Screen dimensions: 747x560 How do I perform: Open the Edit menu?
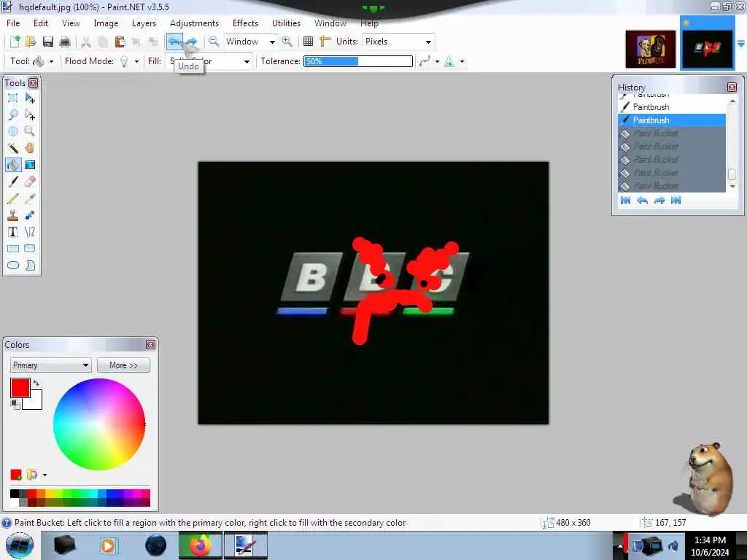click(x=41, y=23)
